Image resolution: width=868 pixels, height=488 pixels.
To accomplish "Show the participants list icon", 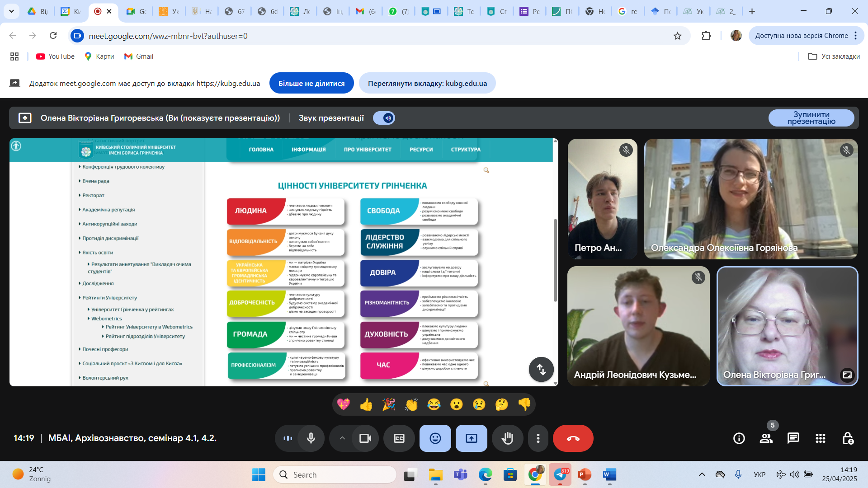I will coord(766,438).
